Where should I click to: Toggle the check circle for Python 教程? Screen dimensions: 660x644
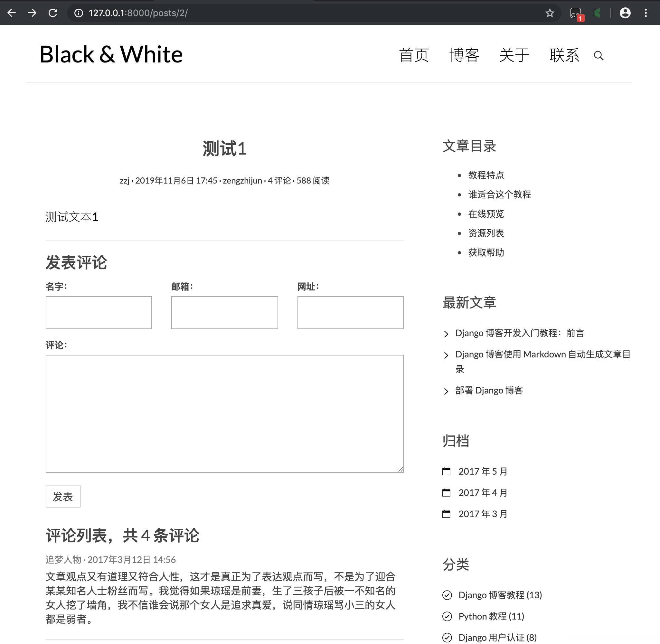click(447, 616)
